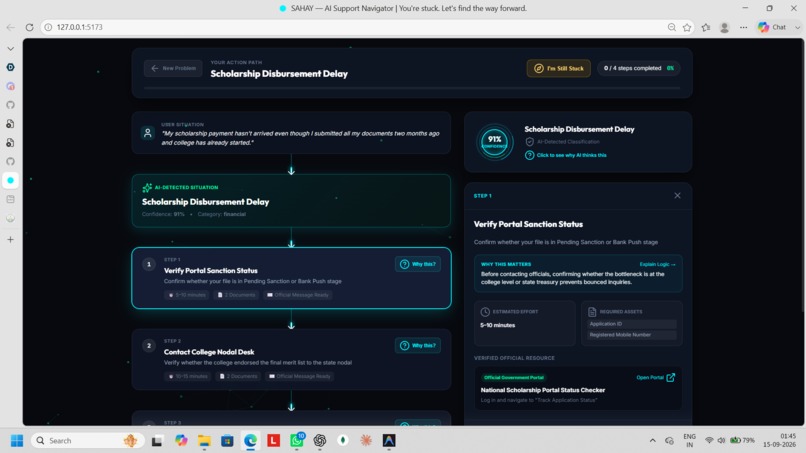Viewport: 806px width, 453px height.
Task: Open the browser favorites list icon
Action: 706,27
